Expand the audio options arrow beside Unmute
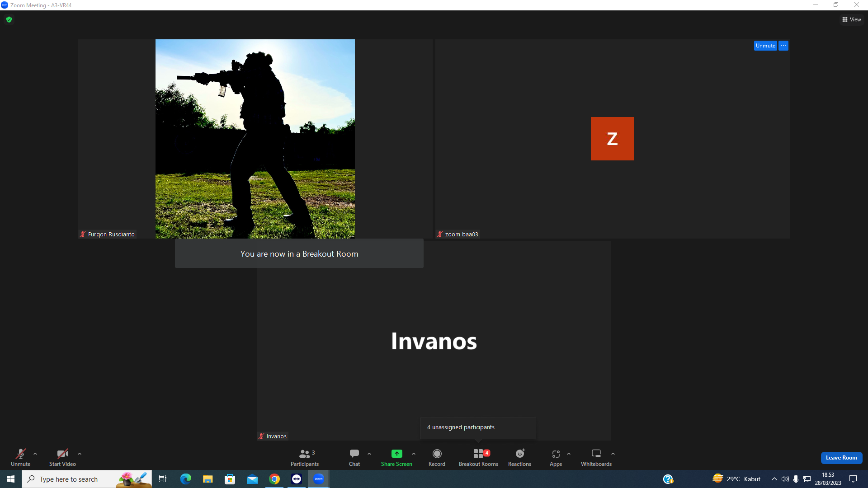 35,454
